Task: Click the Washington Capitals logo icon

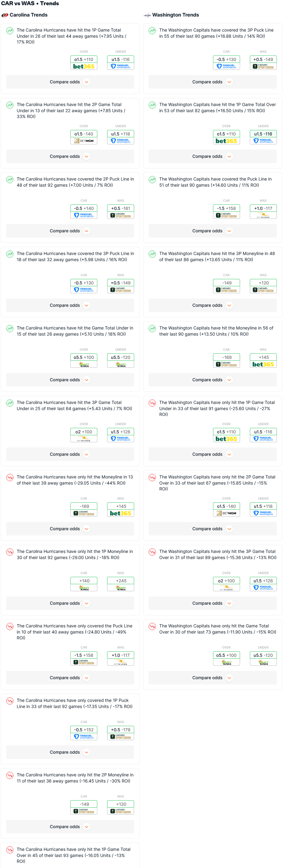Action: click(x=147, y=15)
